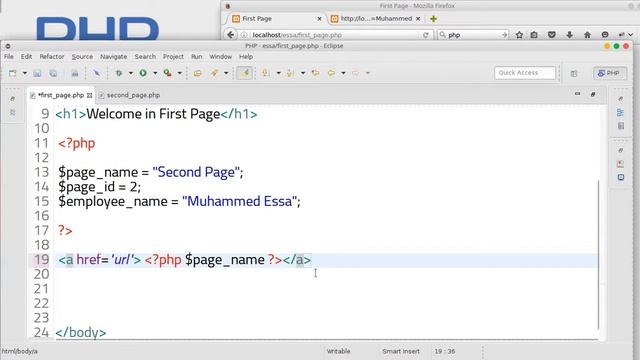The image size is (640, 360).
Task: Expand the External Tools dropdown arrow
Action: click(179, 73)
